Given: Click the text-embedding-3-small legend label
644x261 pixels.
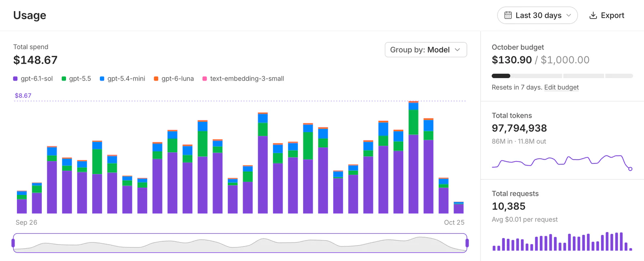Looking at the screenshot, I should click(247, 79).
